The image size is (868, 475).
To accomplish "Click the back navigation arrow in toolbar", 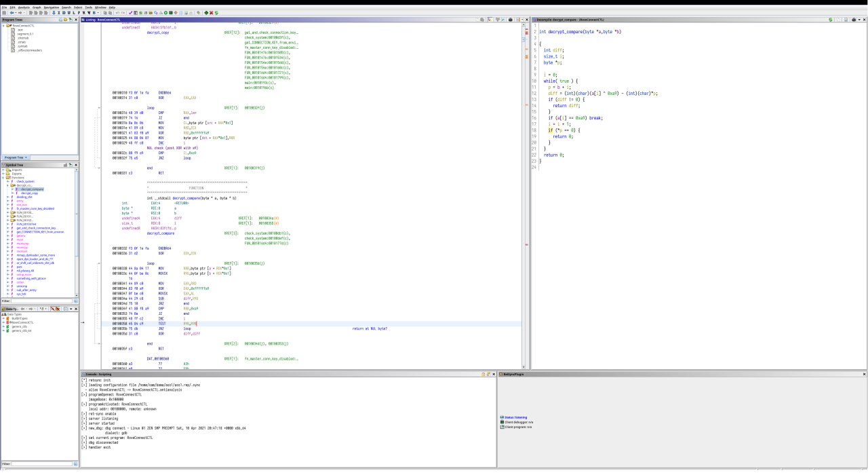I will click(x=14, y=12).
